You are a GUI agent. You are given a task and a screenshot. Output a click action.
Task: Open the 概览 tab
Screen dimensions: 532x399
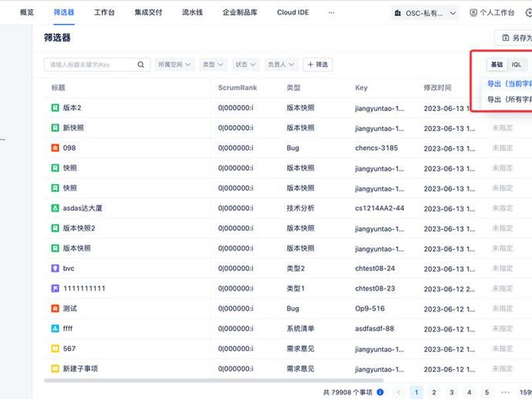[27, 13]
